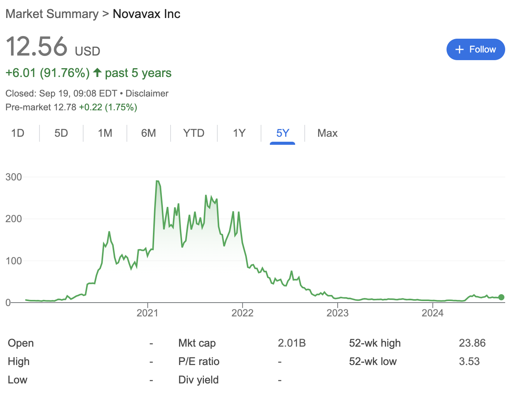Open the Market Summary breadcrumb link
Viewport: 532px width, 393px height.
52,14
